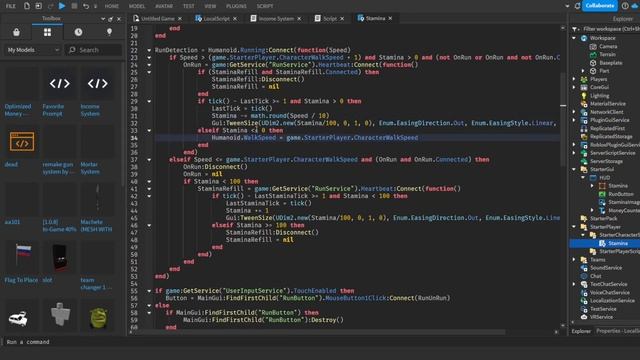Expand the CoreGui node in Explorer
This screenshot has width=640, height=360.
[x=574, y=87]
